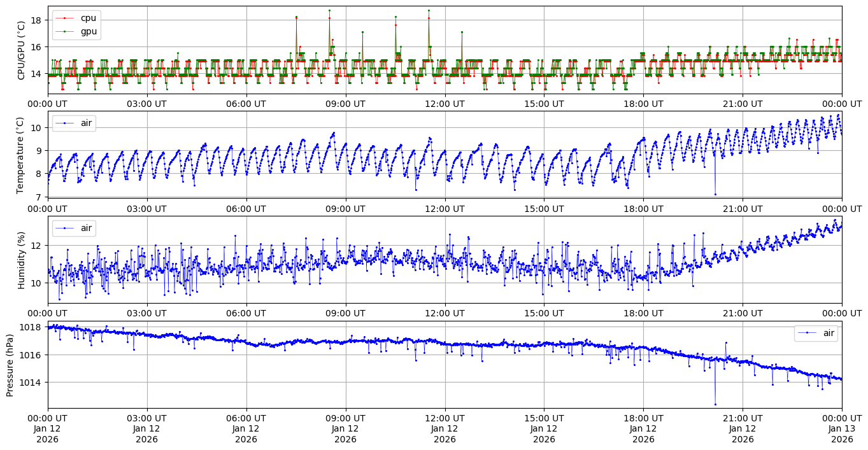868x450 pixels.
Task: Click the CPU/GPU (°C) y-axis label
Action: pos(21,50)
